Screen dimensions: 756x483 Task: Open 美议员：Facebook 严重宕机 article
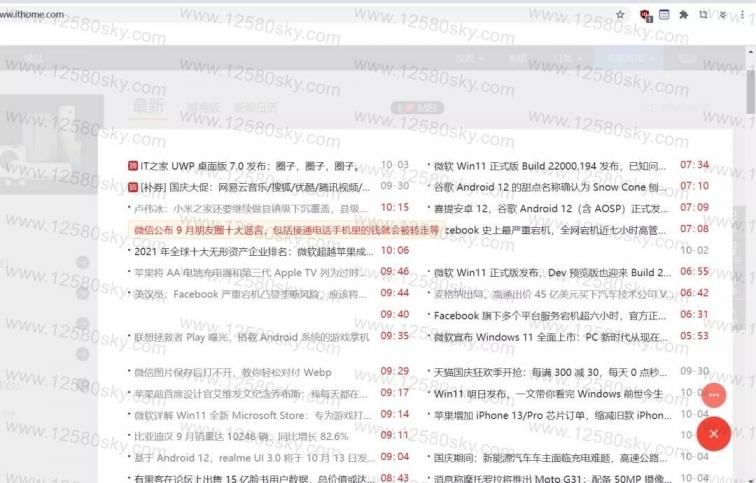(x=250, y=294)
